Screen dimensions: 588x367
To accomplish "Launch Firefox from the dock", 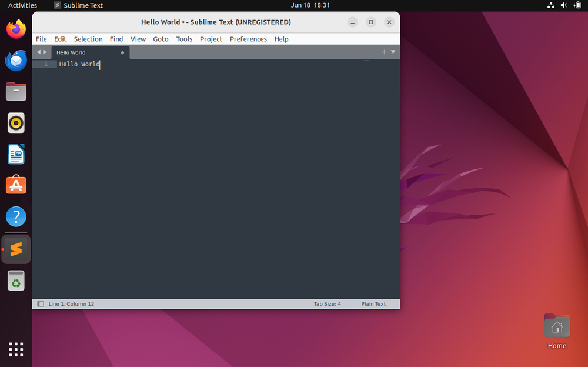I will click(x=16, y=29).
